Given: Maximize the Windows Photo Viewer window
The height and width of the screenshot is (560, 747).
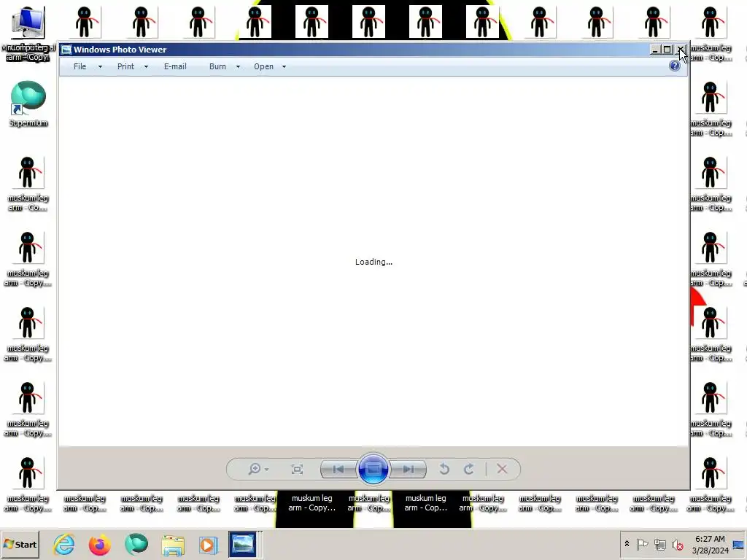Looking at the screenshot, I should pos(667,50).
